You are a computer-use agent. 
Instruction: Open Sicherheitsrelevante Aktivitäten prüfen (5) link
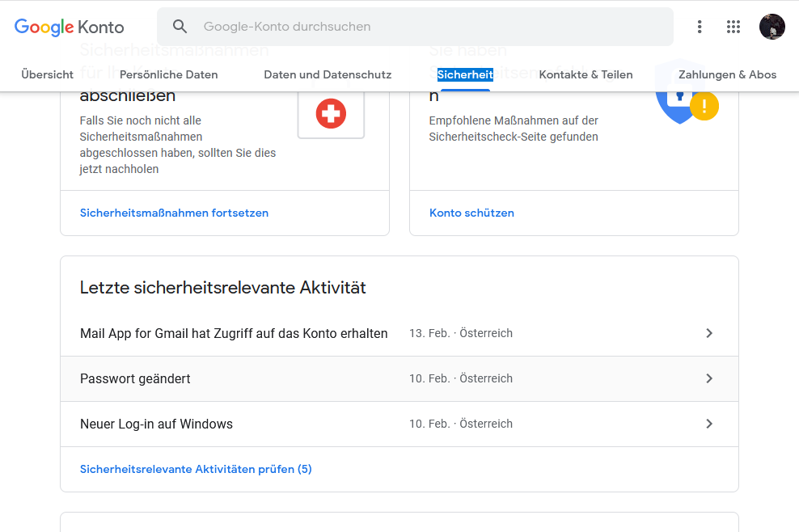point(196,469)
